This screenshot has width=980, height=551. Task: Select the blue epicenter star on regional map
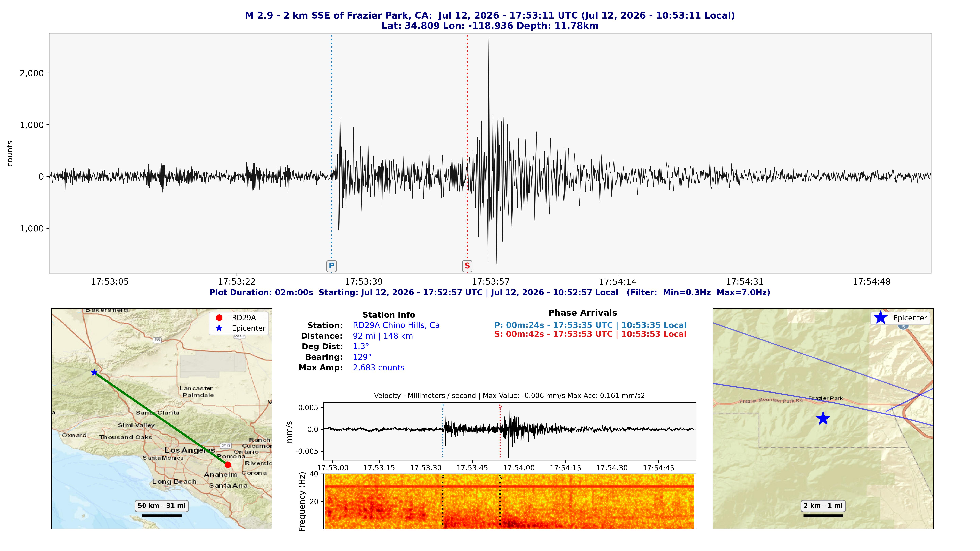[94, 373]
